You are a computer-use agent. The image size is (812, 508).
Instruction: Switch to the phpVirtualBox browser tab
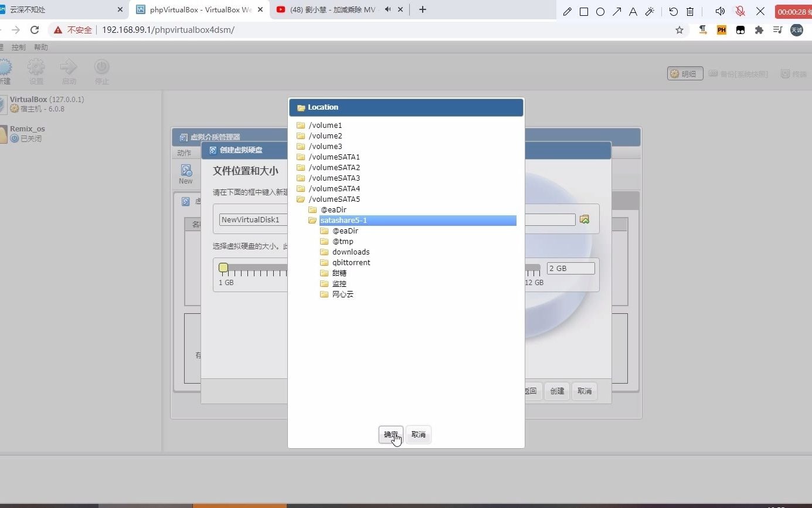199,9
